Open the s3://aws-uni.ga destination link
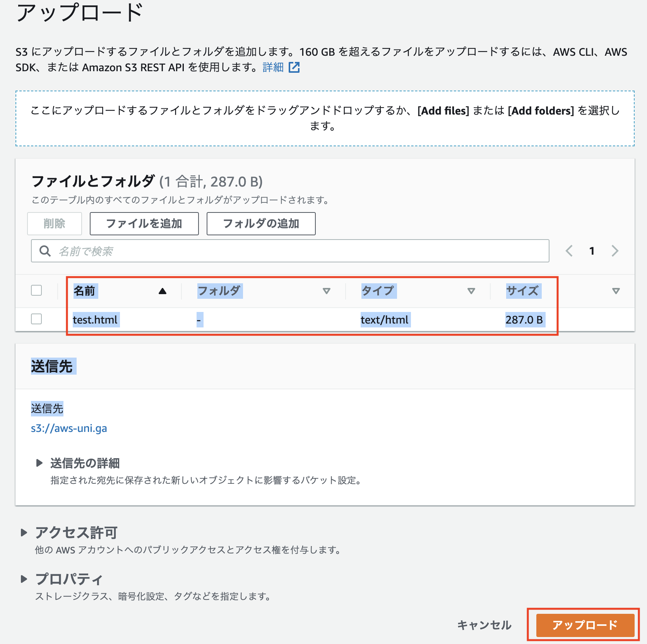This screenshot has width=647, height=644. point(69,428)
